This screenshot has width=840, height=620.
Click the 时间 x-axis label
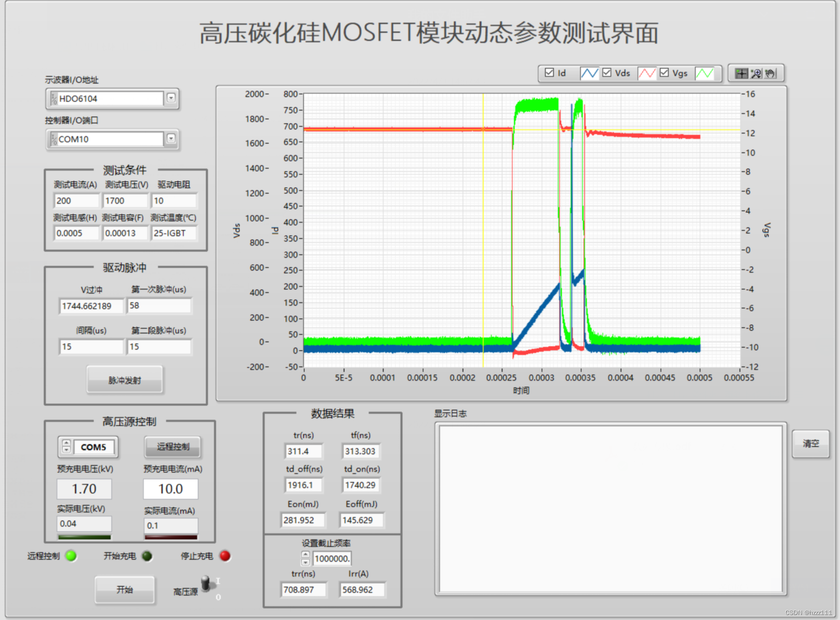521,390
